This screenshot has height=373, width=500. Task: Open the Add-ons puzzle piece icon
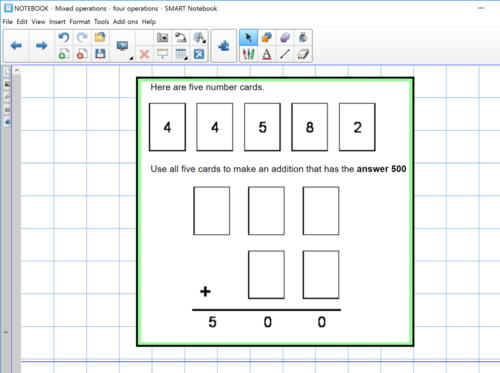pyautogui.click(x=224, y=46)
